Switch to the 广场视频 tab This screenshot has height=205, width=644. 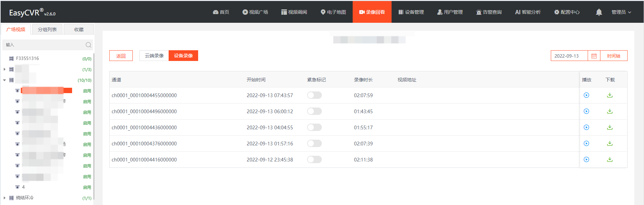point(16,29)
